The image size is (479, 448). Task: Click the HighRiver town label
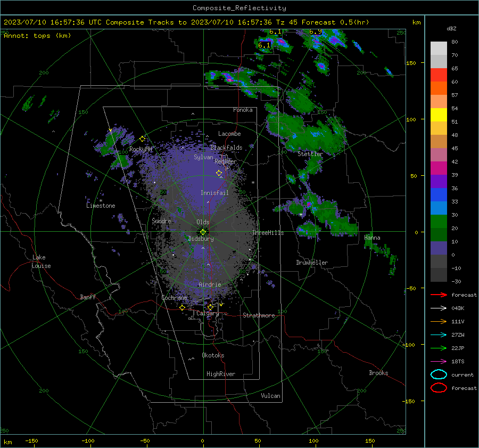221,374
